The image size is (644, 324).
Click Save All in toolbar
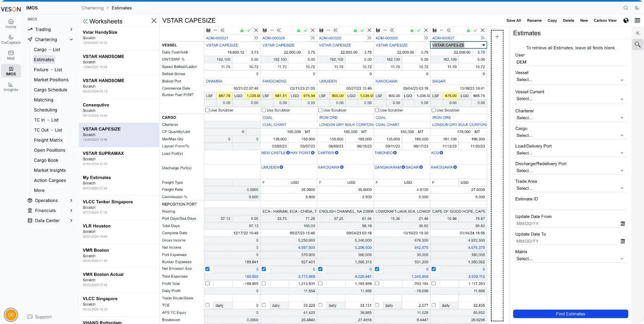(x=513, y=21)
